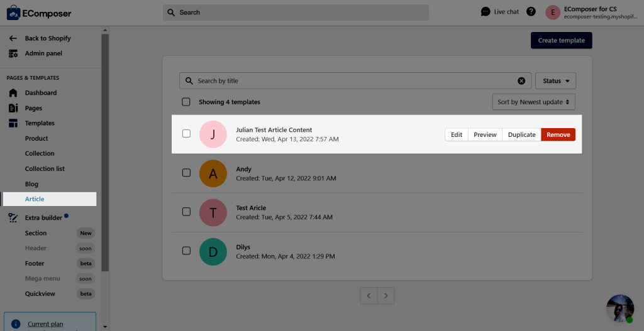Open Blog templates
The width and height of the screenshot is (644, 331).
coord(31,184)
